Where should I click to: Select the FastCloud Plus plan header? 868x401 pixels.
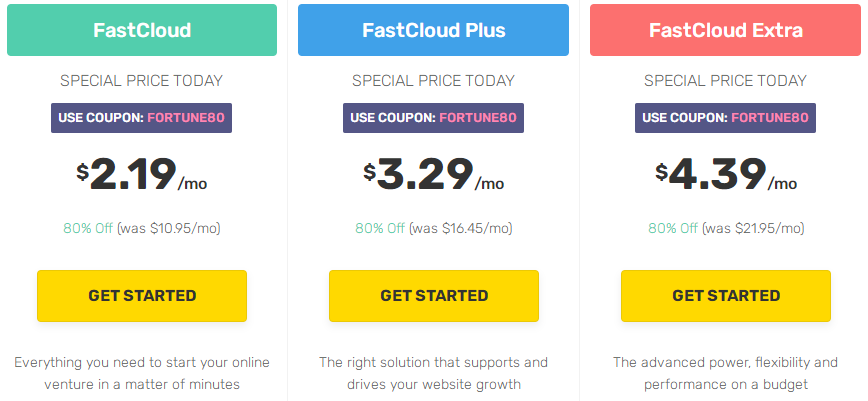433,30
